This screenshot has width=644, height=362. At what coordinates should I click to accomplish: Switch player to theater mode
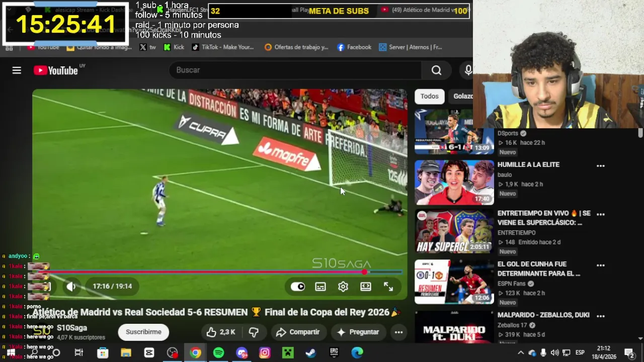click(366, 287)
